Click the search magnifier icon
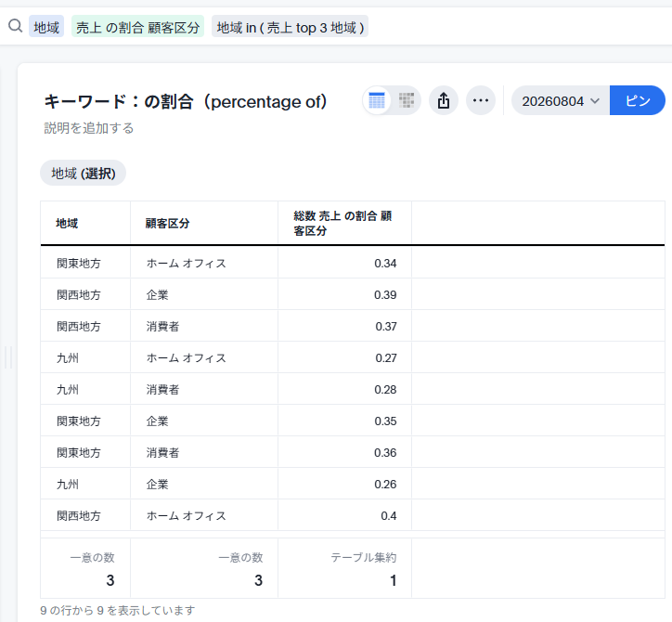Viewport: 672px width, 622px height. (x=16, y=26)
